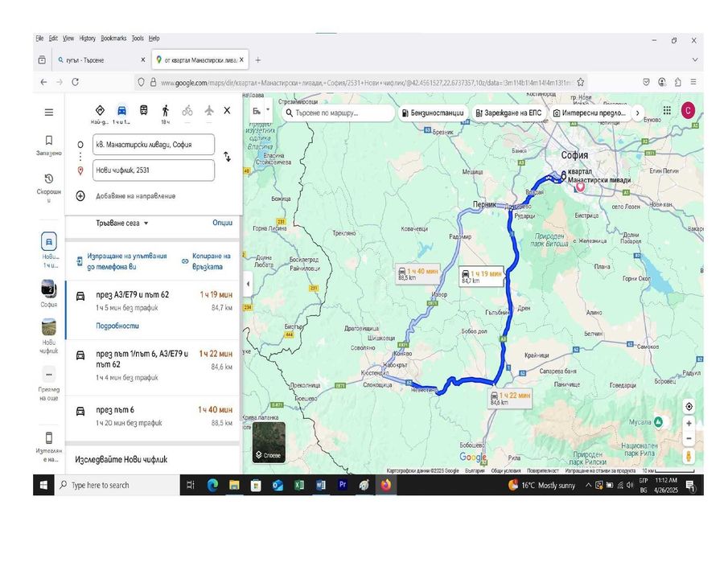Bookmark this page with star icon
728x562 pixels.
580,82
